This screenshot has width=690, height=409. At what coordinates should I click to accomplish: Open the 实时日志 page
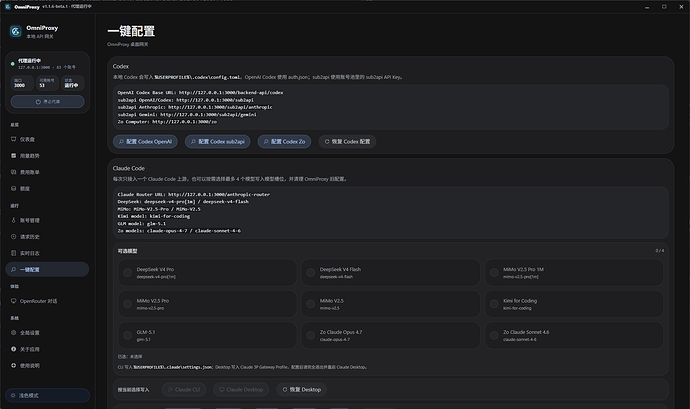click(47, 253)
